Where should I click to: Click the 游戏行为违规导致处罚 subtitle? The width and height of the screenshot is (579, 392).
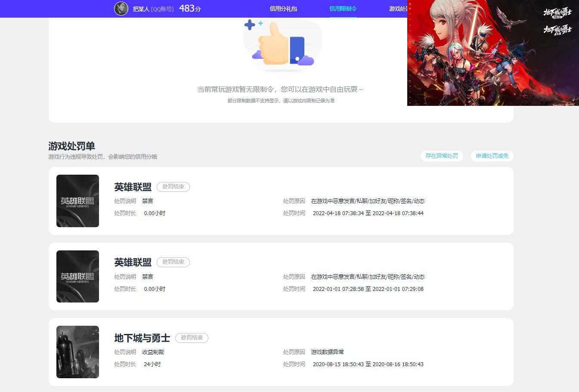click(102, 157)
